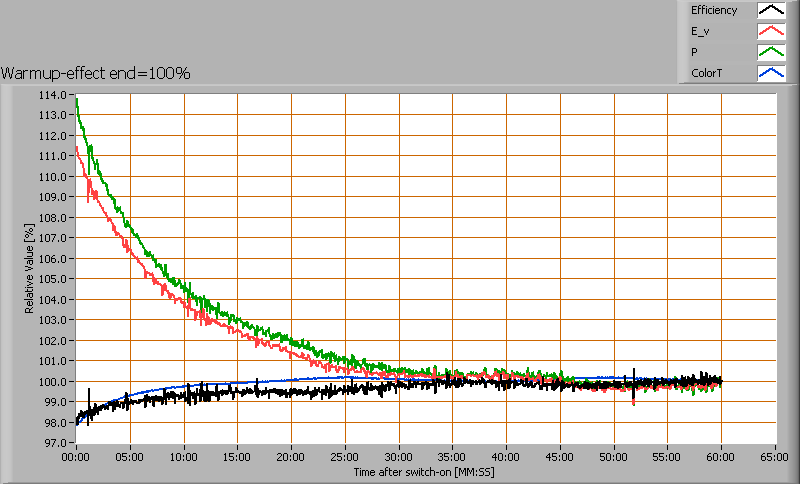Click the 107.0 tick on the Y-axis
The height and width of the screenshot is (484, 800).
[54, 238]
